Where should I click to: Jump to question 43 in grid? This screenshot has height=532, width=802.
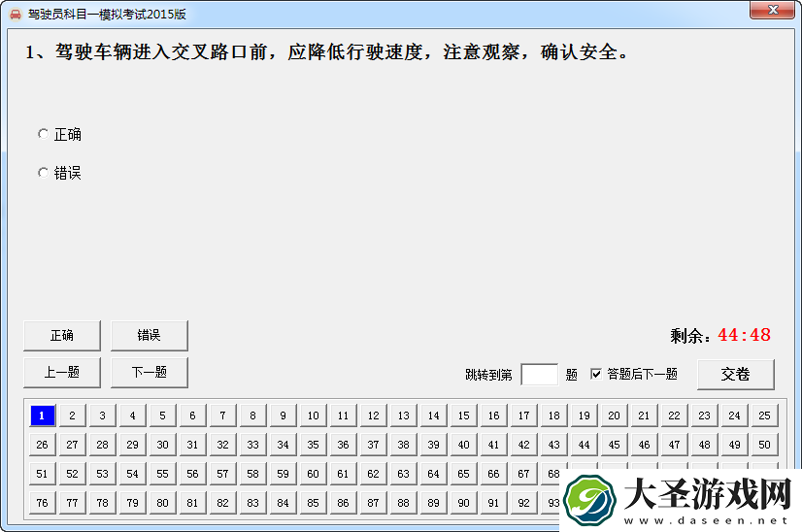tap(554, 445)
